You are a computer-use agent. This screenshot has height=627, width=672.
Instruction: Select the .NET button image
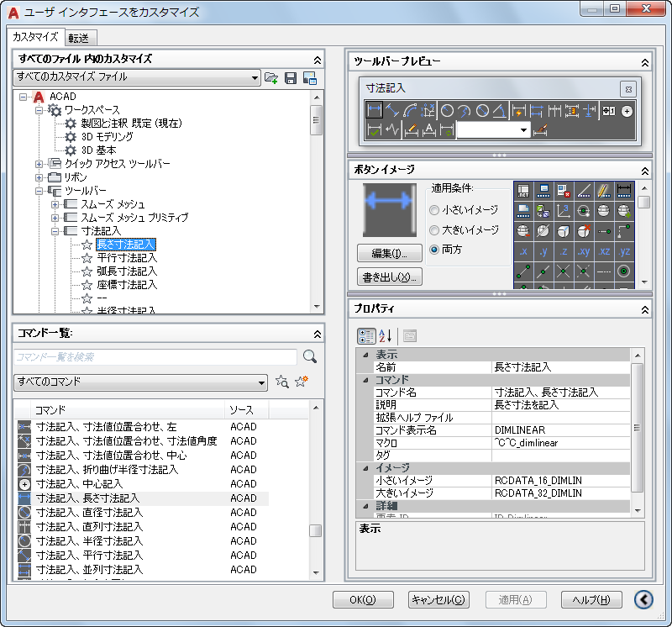(x=523, y=191)
